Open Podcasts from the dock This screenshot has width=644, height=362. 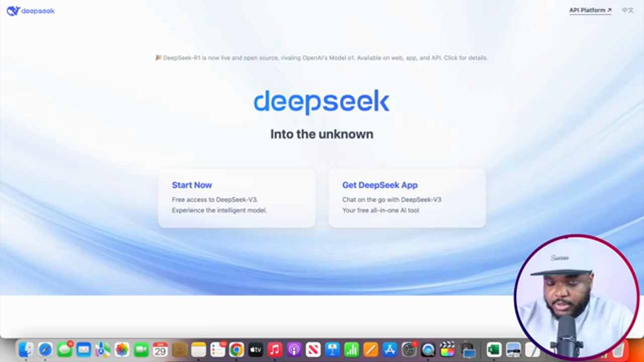(294, 349)
